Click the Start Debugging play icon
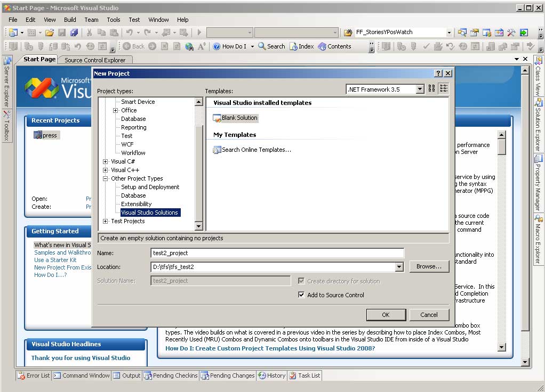 [x=199, y=32]
